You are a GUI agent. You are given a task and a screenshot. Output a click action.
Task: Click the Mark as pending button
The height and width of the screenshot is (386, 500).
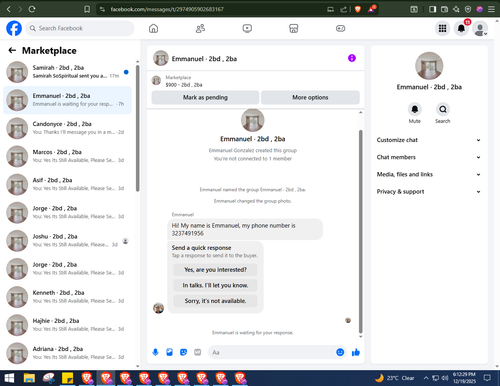[x=205, y=97]
